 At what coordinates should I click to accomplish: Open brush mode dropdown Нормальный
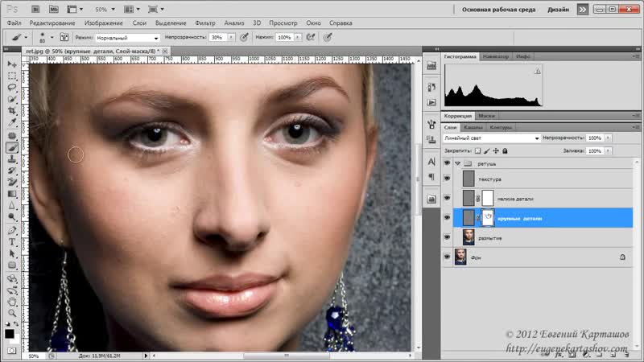click(x=127, y=38)
